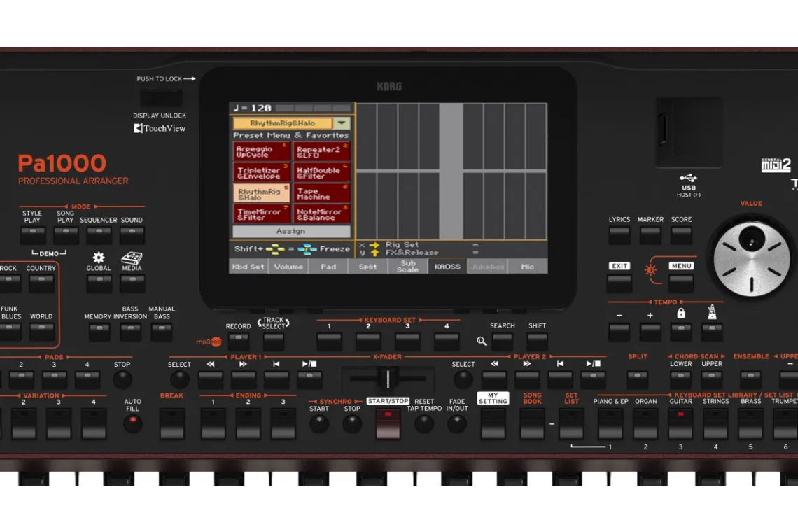The height and width of the screenshot is (532, 798).
Task: Toggle MANUAL BASS
Action: [x=162, y=332]
